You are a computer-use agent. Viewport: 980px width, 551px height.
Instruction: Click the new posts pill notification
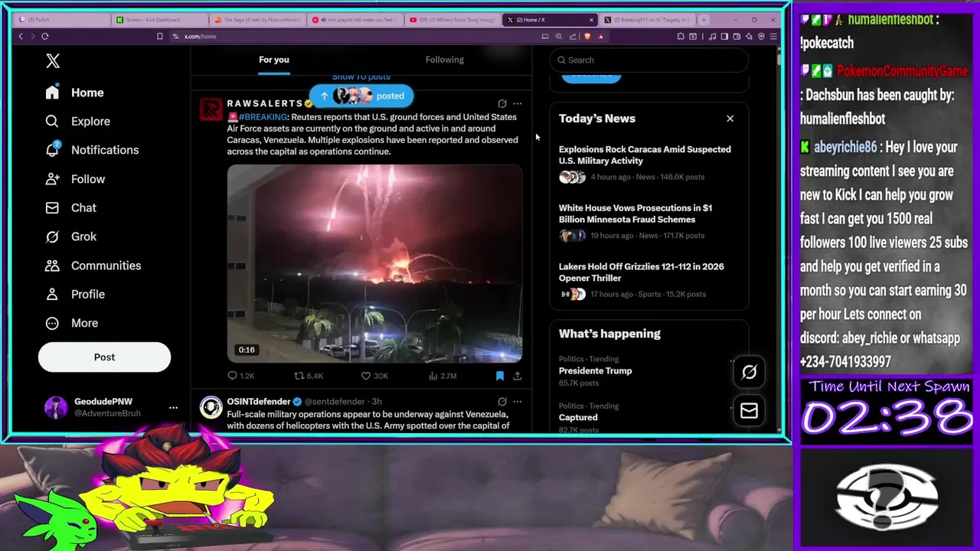[361, 96]
